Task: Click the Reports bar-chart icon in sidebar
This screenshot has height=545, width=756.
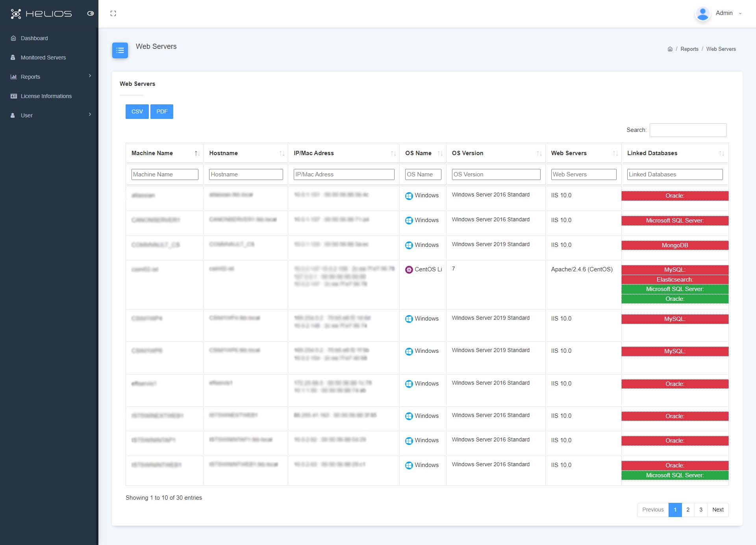Action: [13, 77]
